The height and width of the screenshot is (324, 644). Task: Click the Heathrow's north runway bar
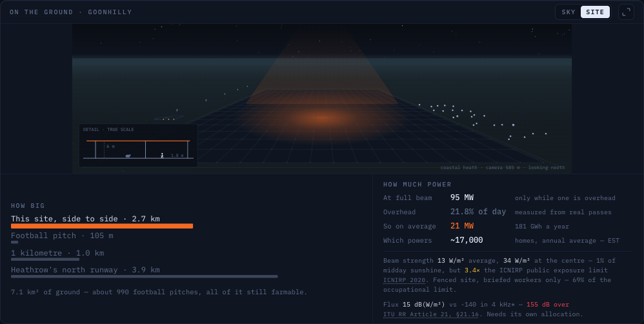144,276
